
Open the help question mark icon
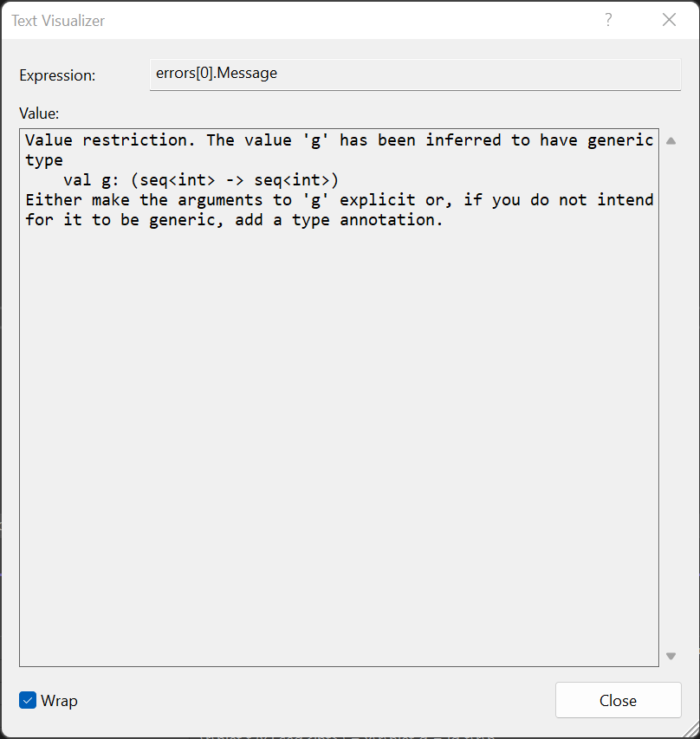point(607,19)
